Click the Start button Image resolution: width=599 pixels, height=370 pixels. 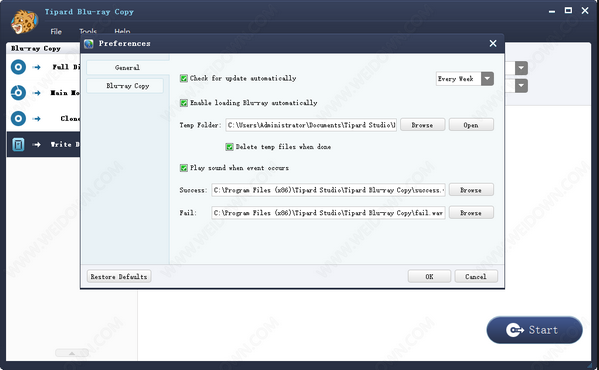click(x=534, y=330)
